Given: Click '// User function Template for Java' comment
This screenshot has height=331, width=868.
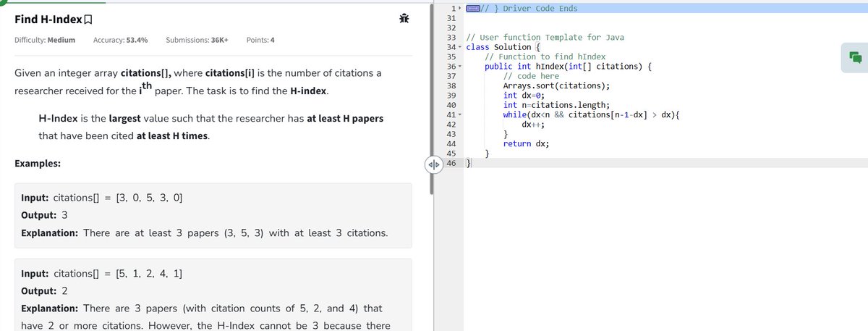Looking at the screenshot, I should click(545, 38).
